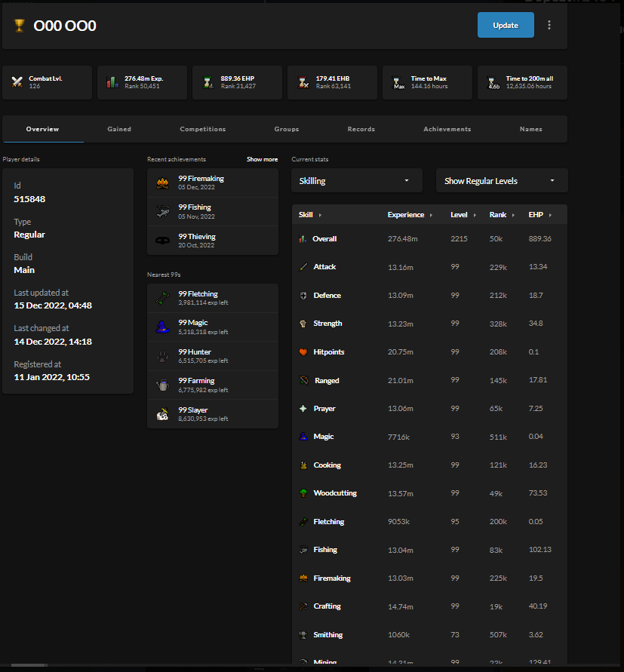This screenshot has height=672, width=624.
Task: Click the trophy icon beside player name
Action: [x=20, y=26]
